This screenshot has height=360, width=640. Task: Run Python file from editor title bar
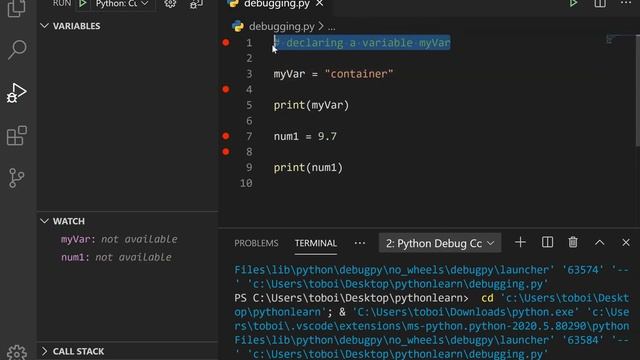pos(573,4)
